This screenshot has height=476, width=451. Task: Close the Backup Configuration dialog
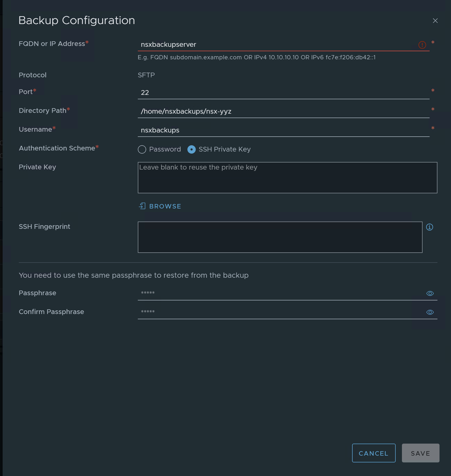tap(435, 21)
